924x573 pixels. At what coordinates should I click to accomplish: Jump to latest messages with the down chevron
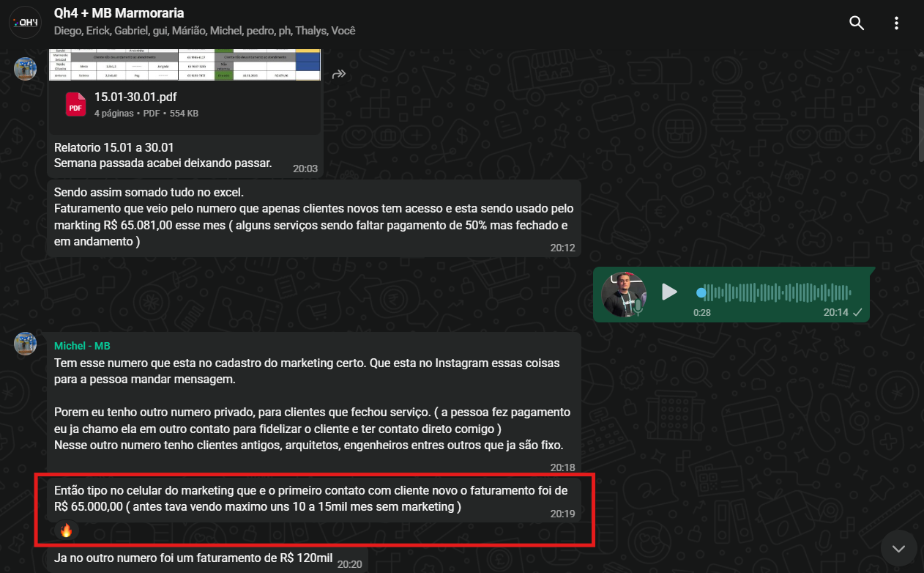point(898,548)
